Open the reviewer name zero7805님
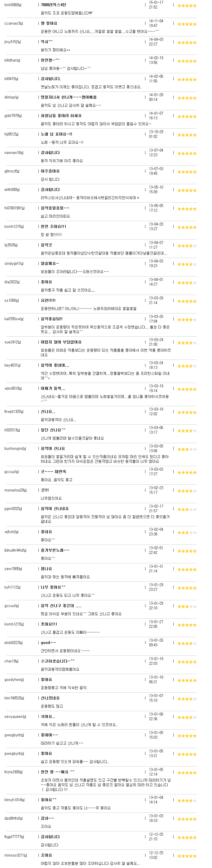The height and width of the screenshot is (868, 212). (13, 568)
